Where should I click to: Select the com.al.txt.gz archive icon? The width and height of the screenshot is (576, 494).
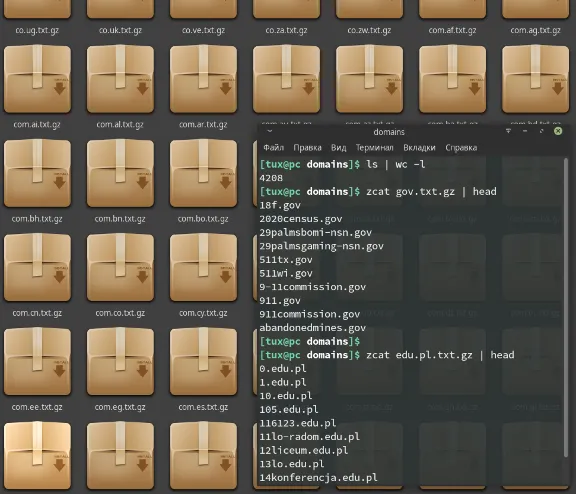pyautogui.click(x=120, y=79)
